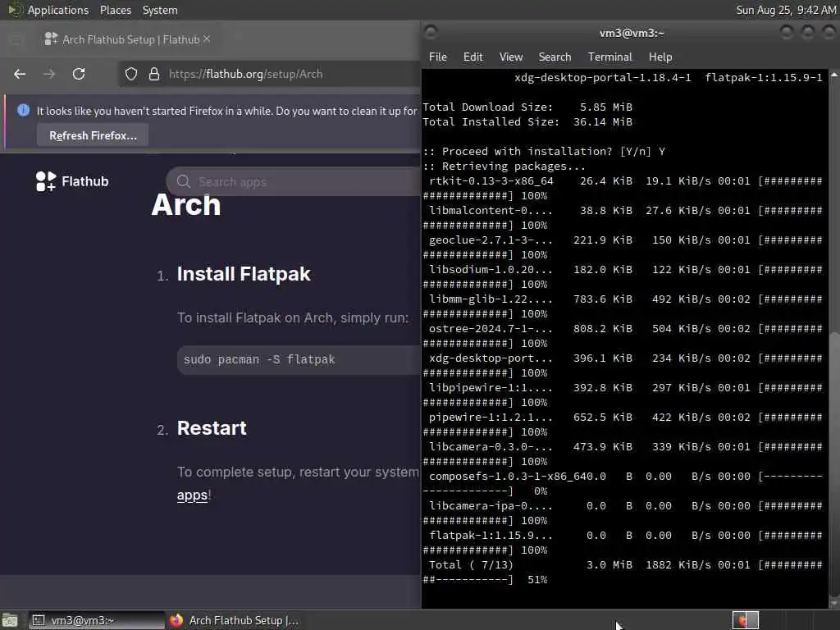The height and width of the screenshot is (630, 840).
Task: Open the Terminal menu in terminal window
Action: 609,57
